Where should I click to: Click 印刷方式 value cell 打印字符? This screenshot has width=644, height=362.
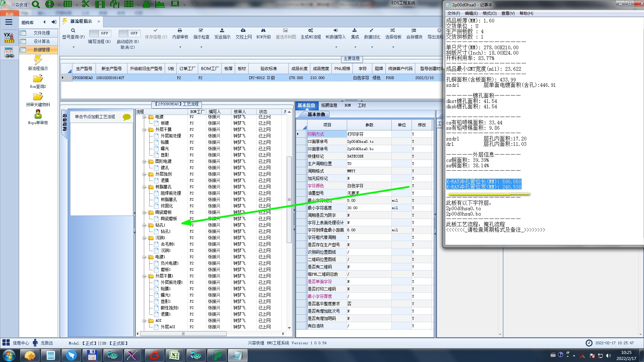pos(369,134)
